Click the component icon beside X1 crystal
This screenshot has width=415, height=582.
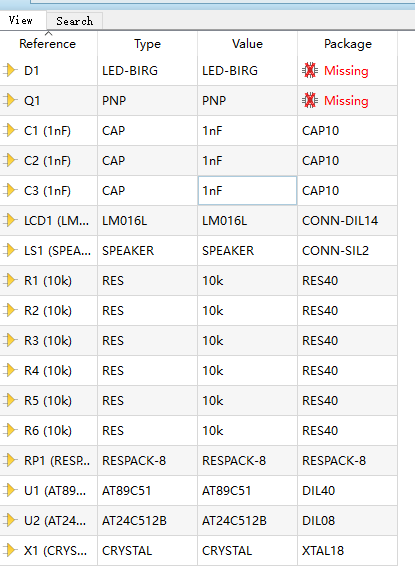point(10,550)
